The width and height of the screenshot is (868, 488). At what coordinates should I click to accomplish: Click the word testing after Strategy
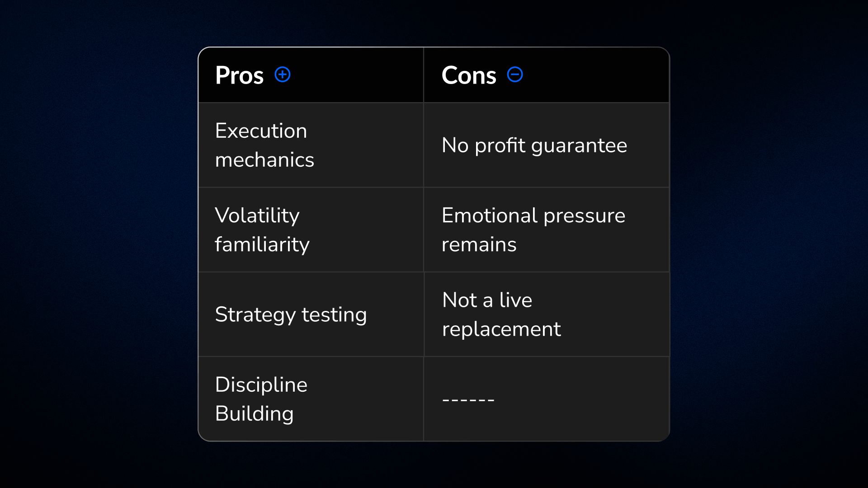(x=334, y=315)
